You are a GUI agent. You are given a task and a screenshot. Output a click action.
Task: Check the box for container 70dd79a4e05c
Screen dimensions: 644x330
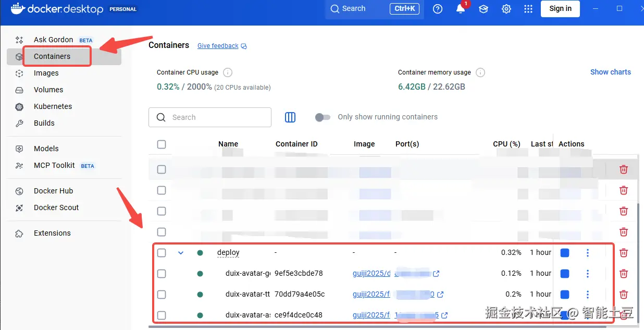point(162,295)
